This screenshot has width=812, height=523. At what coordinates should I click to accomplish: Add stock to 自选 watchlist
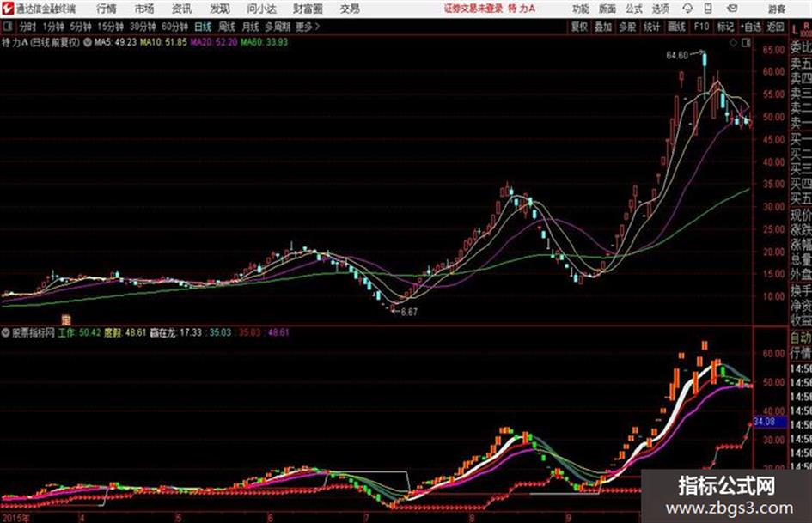coord(751,27)
